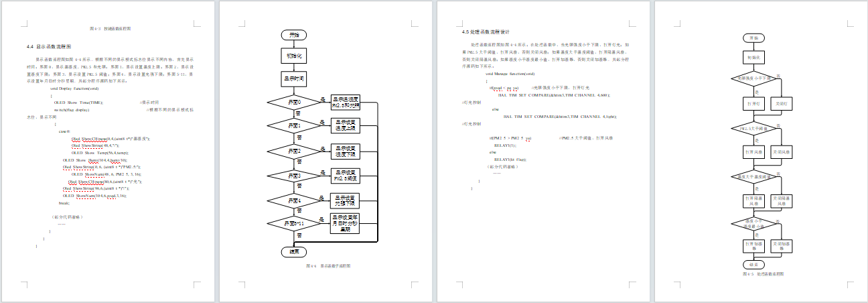Click the '界面2' decision diamond
The width and height of the screenshot is (868, 303).
(293, 151)
